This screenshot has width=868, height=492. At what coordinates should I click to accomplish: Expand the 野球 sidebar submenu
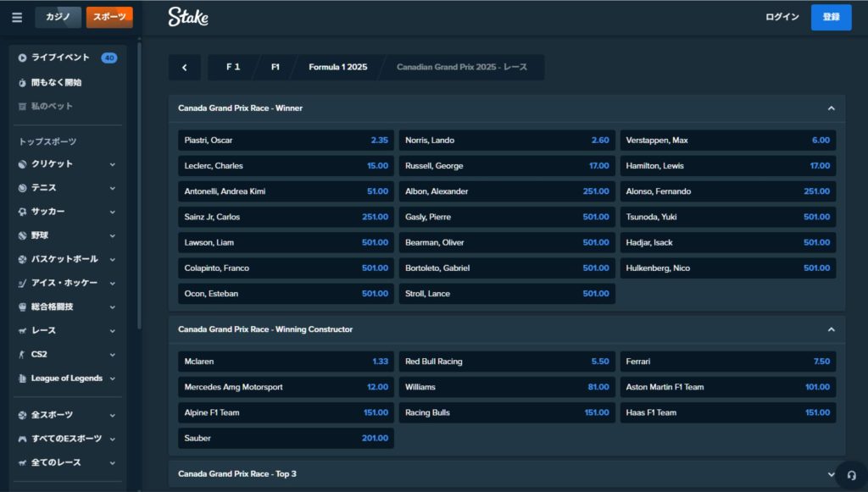click(x=113, y=235)
